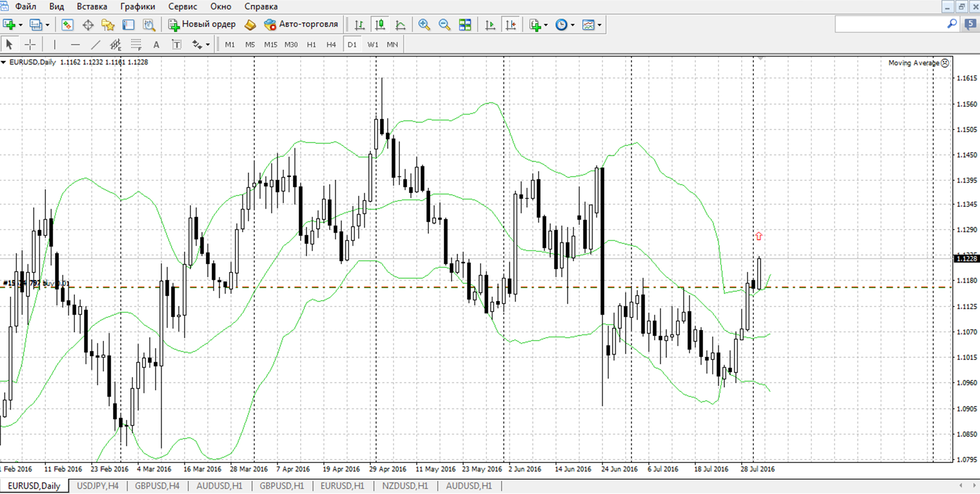The height and width of the screenshot is (494, 980).
Task: Expand the Templates dropdown arrow
Action: [600, 25]
